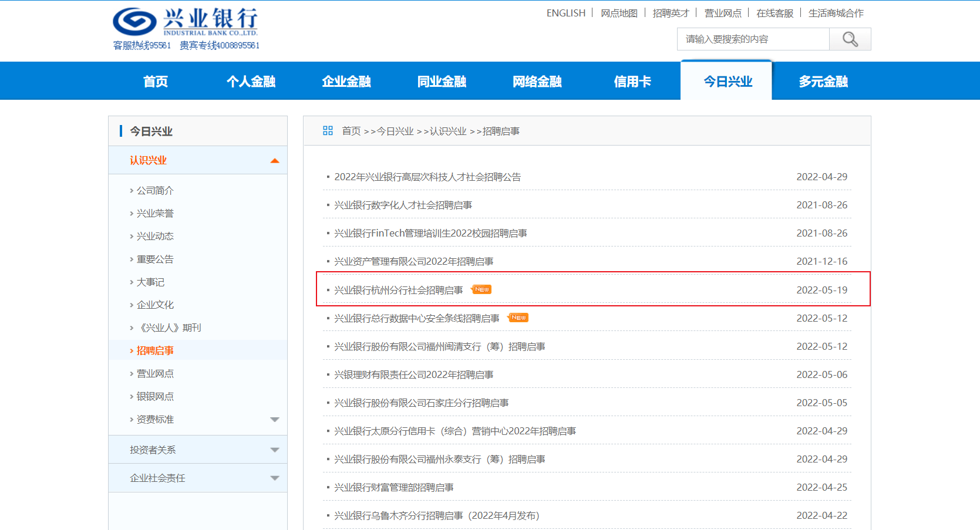Open the 在线客服 top link
The height and width of the screenshot is (530, 980).
[775, 13]
